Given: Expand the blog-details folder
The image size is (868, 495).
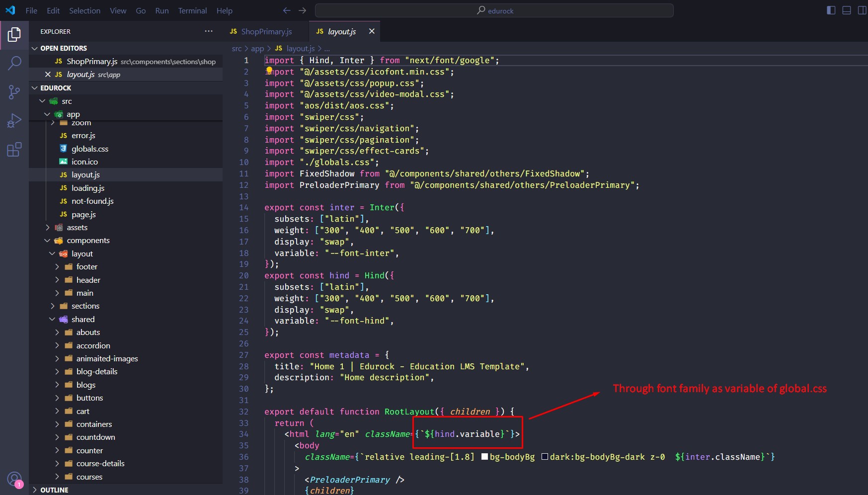Looking at the screenshot, I should 126,372.
